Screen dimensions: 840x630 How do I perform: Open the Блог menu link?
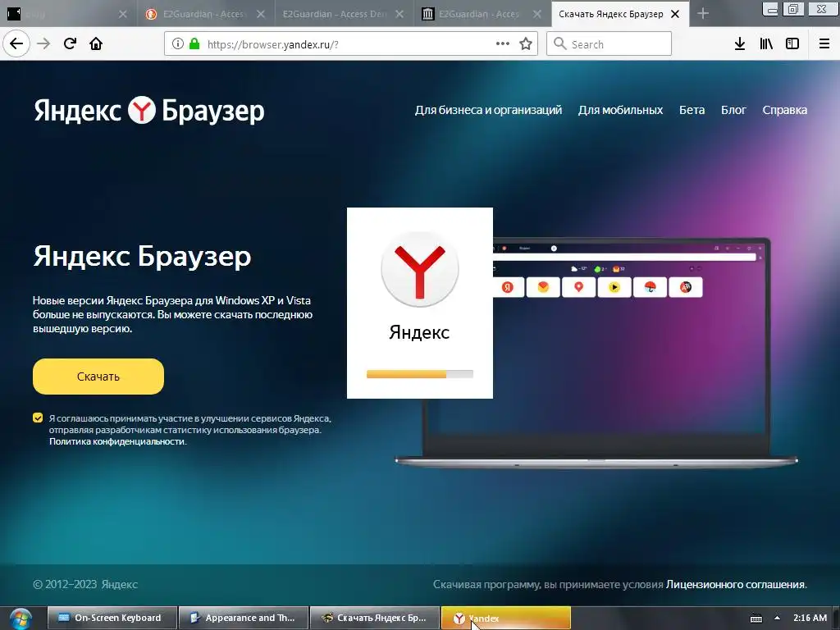[733, 110]
